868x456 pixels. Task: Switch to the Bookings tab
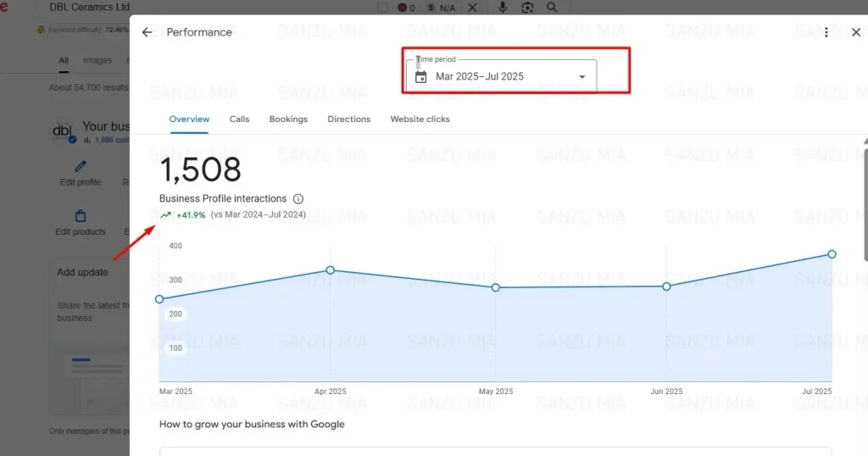click(x=288, y=120)
